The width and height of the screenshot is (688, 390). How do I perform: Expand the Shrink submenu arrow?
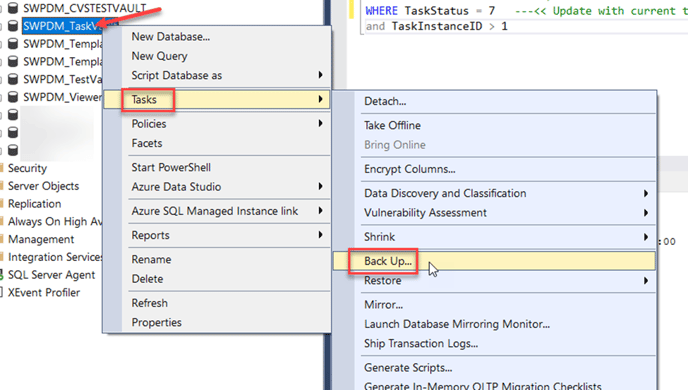tap(645, 237)
